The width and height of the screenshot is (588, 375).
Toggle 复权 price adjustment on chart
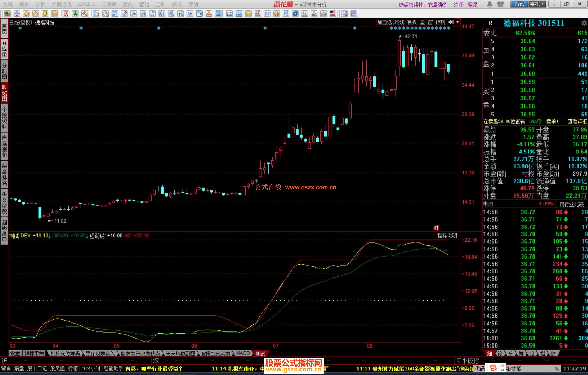click(x=412, y=22)
